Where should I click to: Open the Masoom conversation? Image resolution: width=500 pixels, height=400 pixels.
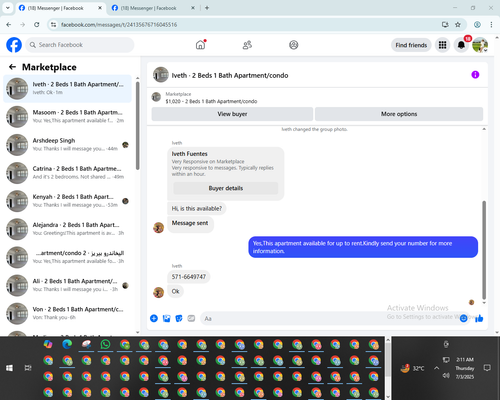[67, 116]
